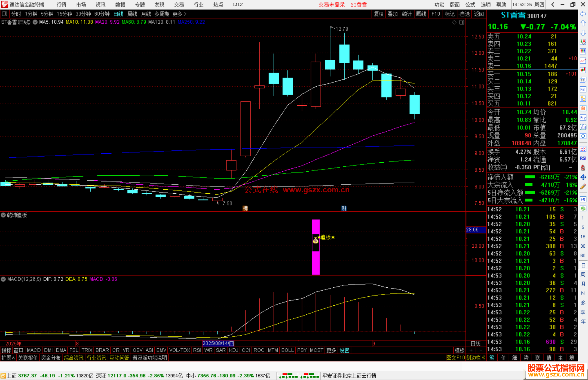Select the BOLL indicator tab
Viewport: 588px width, 380px height.
288,350
